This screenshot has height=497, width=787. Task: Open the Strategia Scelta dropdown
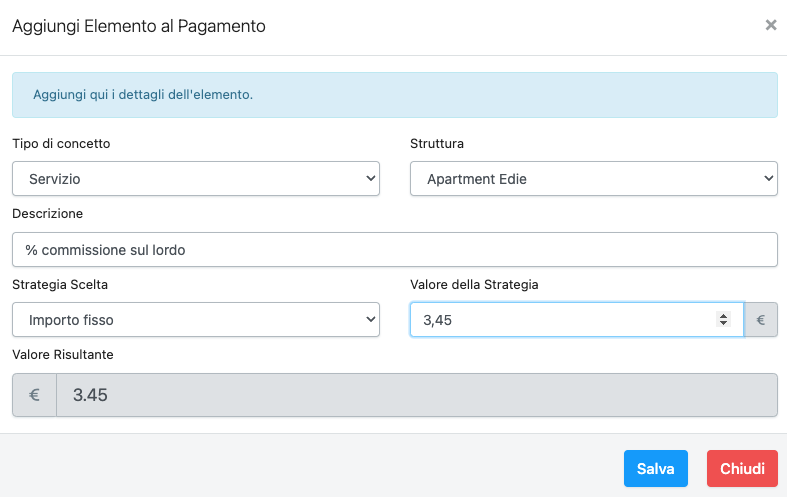[196, 320]
